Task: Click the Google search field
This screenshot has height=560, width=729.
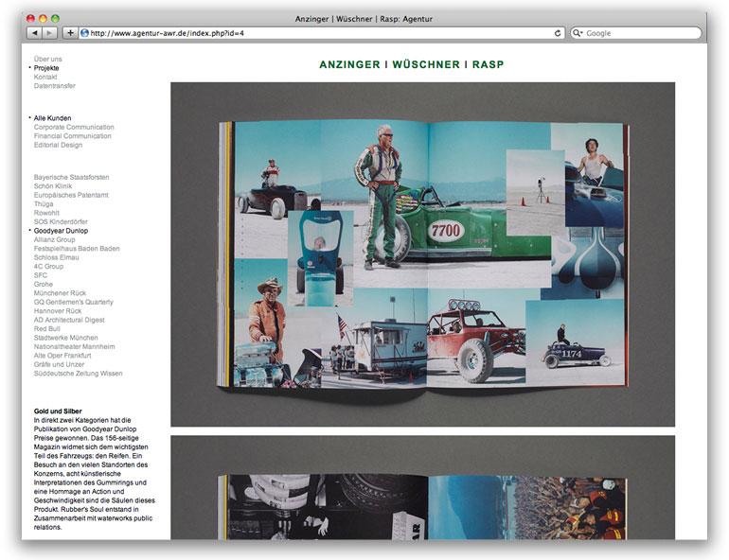Action: 641,33
